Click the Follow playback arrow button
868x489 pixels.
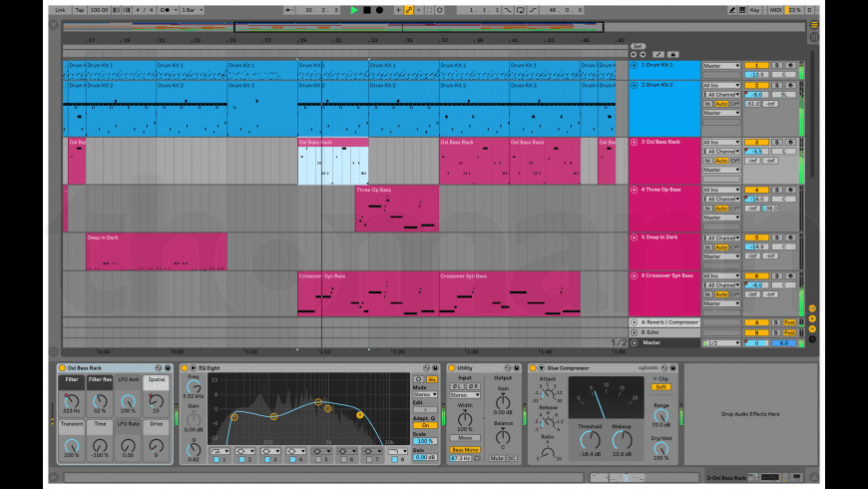pyautogui.click(x=288, y=10)
